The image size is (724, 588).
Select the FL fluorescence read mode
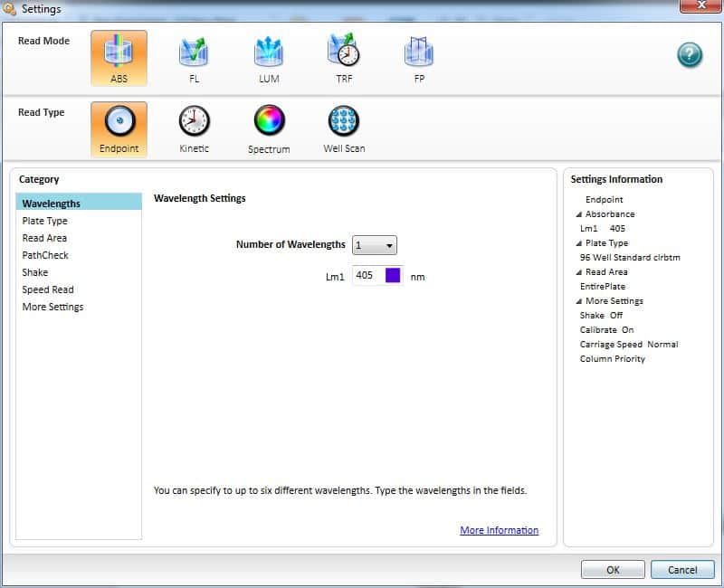pos(194,58)
